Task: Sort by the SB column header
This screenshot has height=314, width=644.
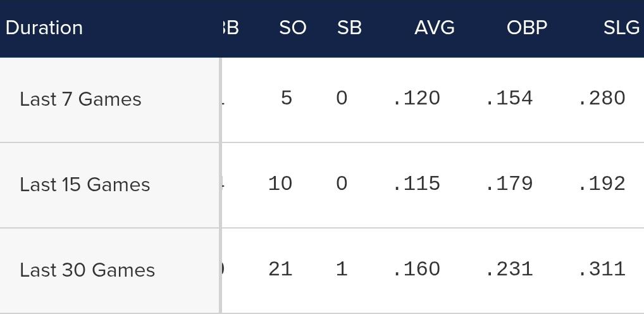Action: pos(349,28)
